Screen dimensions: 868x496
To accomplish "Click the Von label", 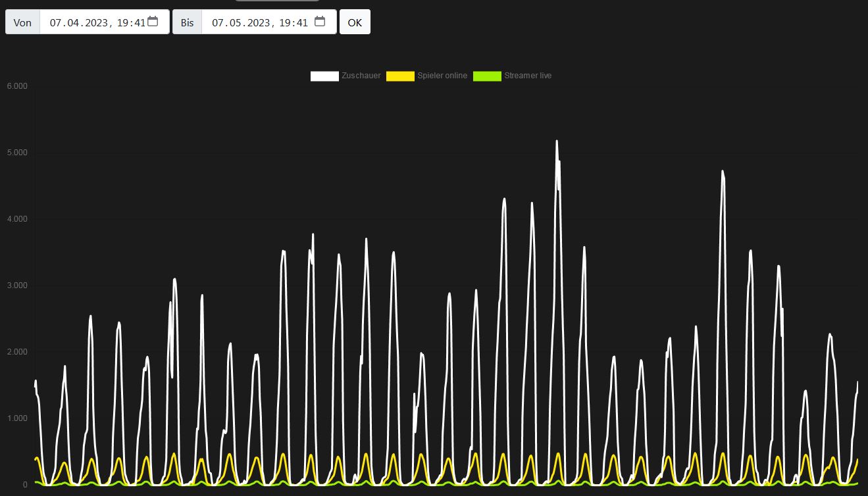I will click(22, 22).
